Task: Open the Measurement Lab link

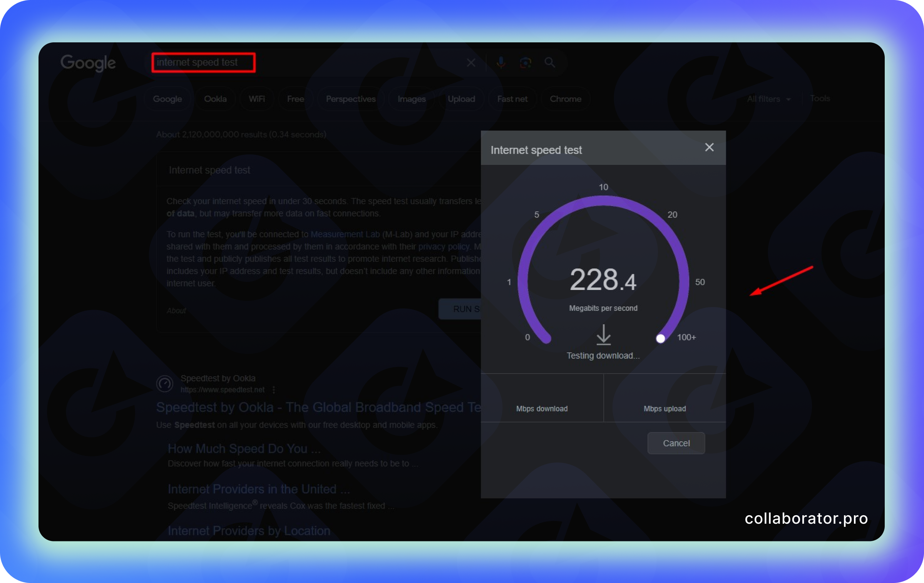Action: [345, 234]
